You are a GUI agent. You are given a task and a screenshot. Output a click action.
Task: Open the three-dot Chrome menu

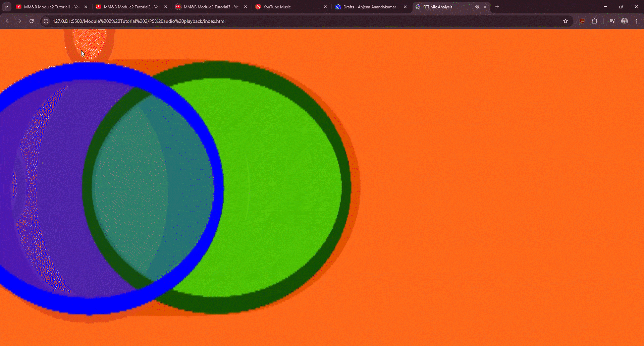636,21
